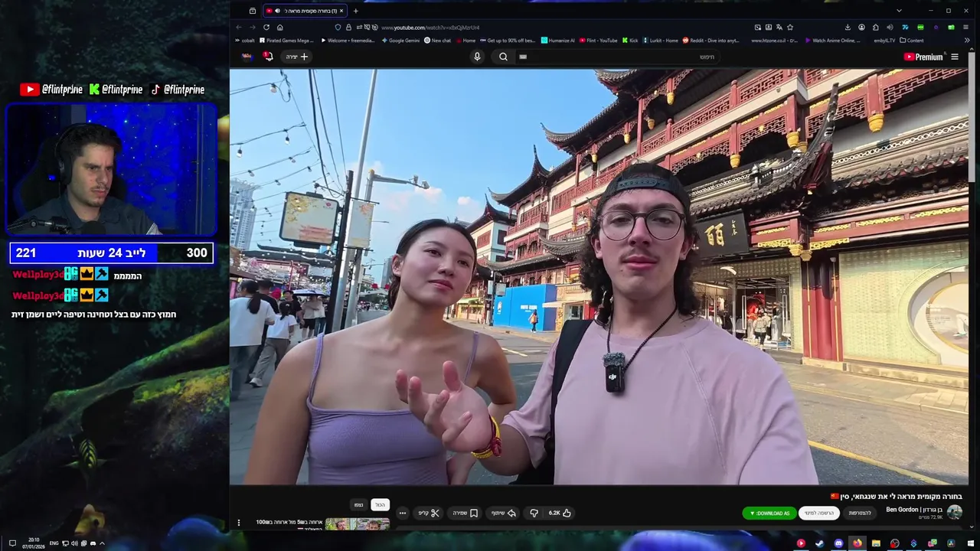Screen dimensions: 980x551
Task: Click the Firefox icon in taskbar
Action: (x=857, y=543)
